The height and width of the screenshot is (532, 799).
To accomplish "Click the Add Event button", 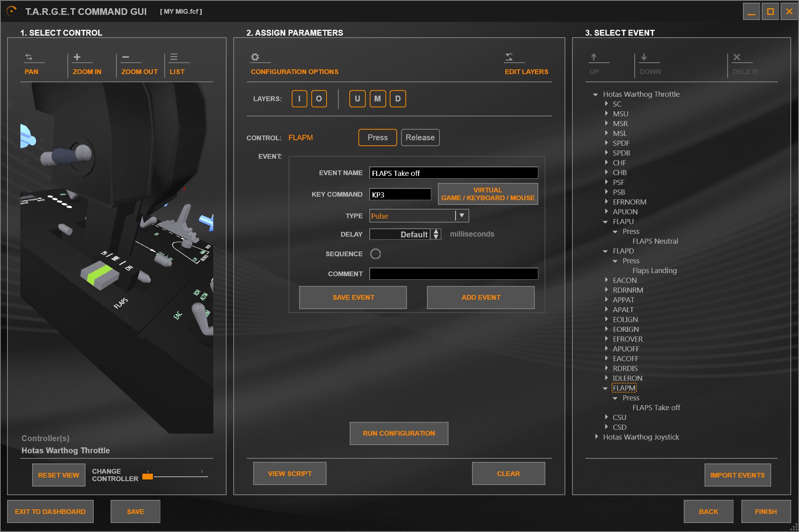I will [x=481, y=297].
